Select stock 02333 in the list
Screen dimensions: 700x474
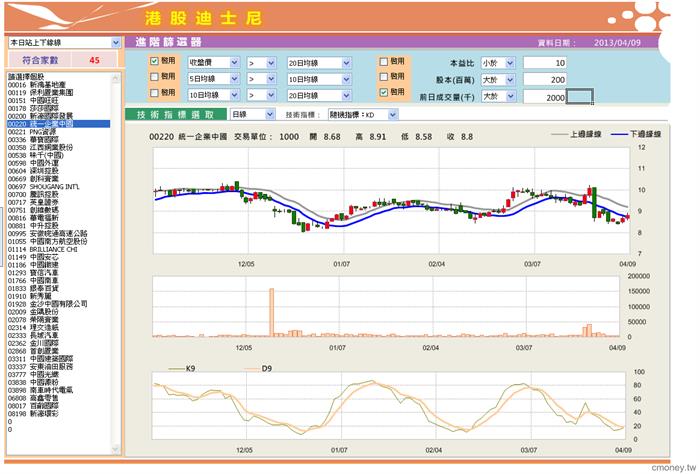(x=58, y=335)
